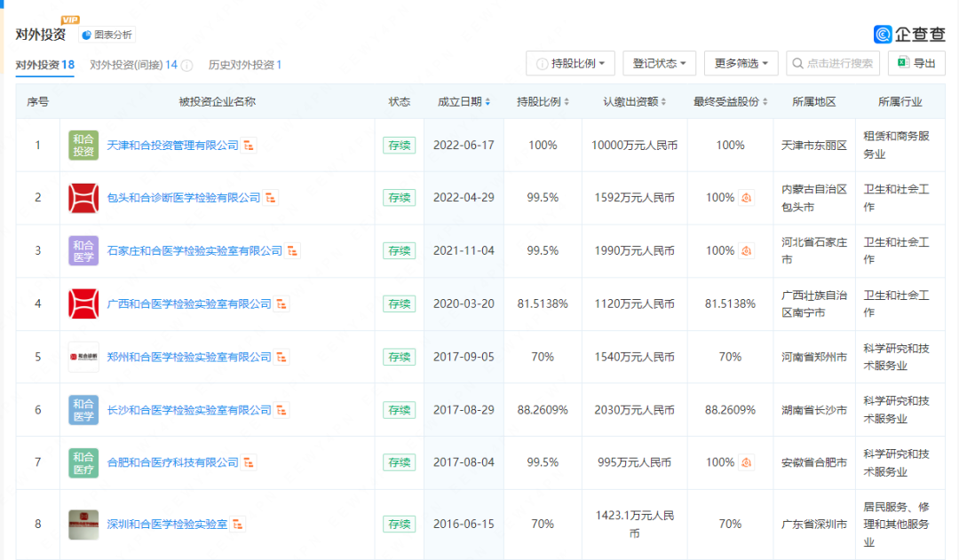The image size is (959, 560).
Task: Select the 历史对外投资 1 tab
Action: [245, 65]
